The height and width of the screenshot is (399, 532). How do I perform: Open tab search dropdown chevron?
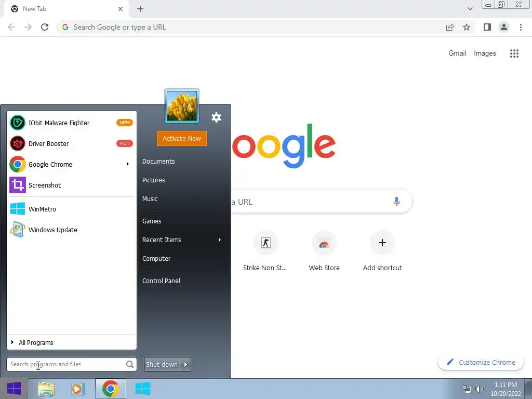tap(470, 9)
